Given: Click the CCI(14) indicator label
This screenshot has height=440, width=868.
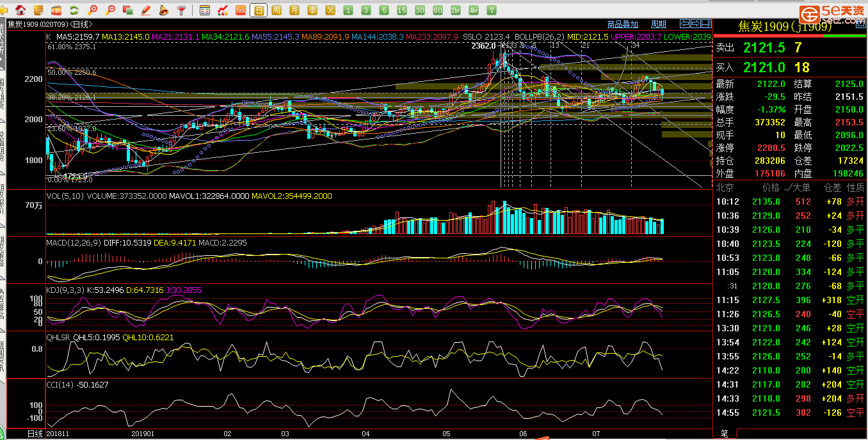Looking at the screenshot, I should (61, 384).
